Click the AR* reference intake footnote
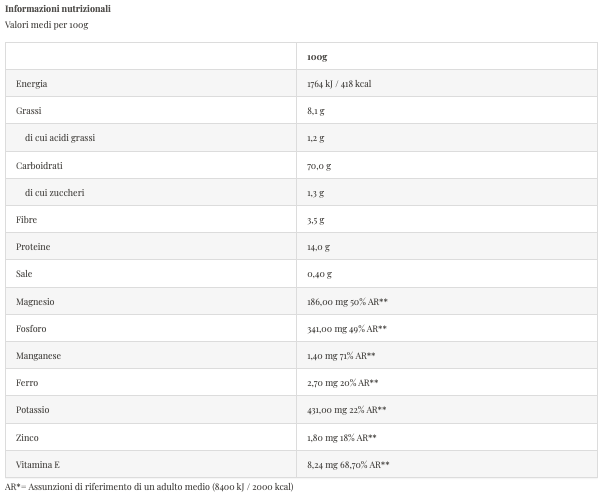Image resolution: width=605 pixels, height=501 pixels. (x=149, y=487)
